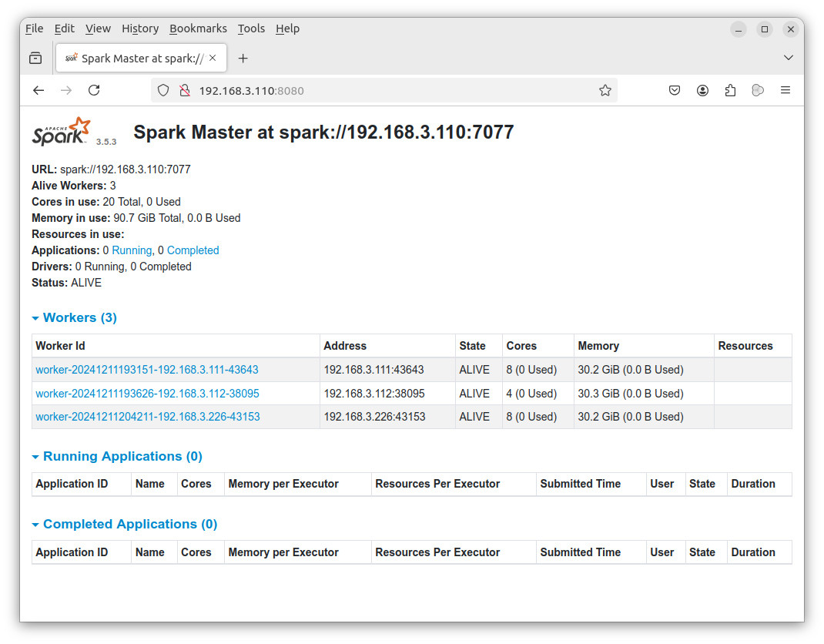This screenshot has width=824, height=644.
Task: Click the profile avatar toolbar icon
Action: click(x=757, y=90)
